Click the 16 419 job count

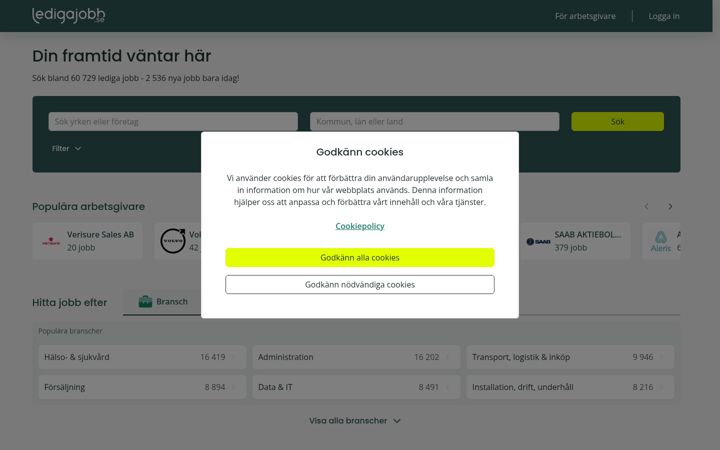pyautogui.click(x=213, y=357)
